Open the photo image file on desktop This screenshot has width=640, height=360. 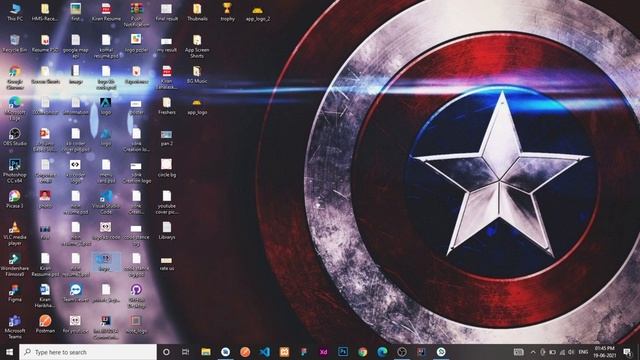(x=45, y=200)
